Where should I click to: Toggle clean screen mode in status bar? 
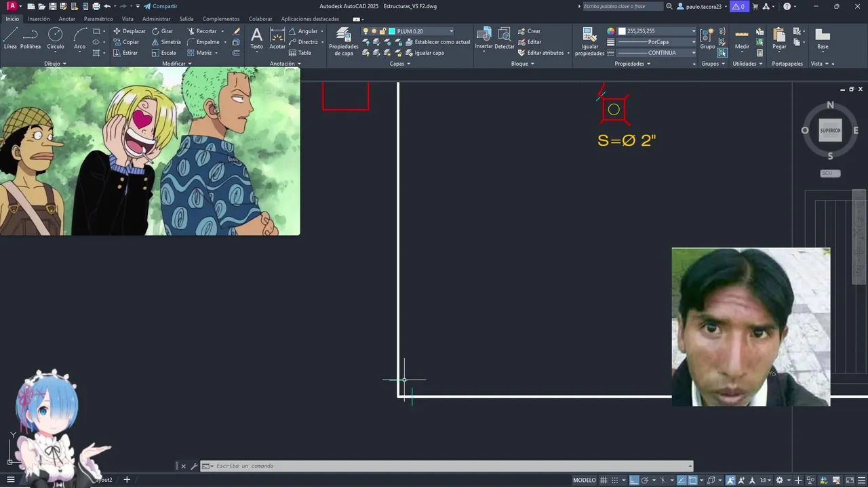pos(850,480)
